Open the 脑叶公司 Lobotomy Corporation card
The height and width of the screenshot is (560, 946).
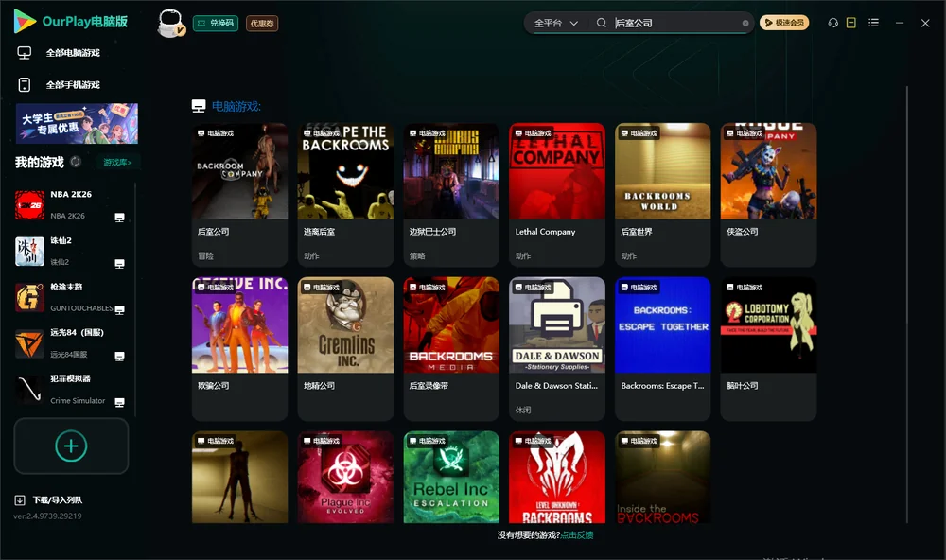[768, 348]
